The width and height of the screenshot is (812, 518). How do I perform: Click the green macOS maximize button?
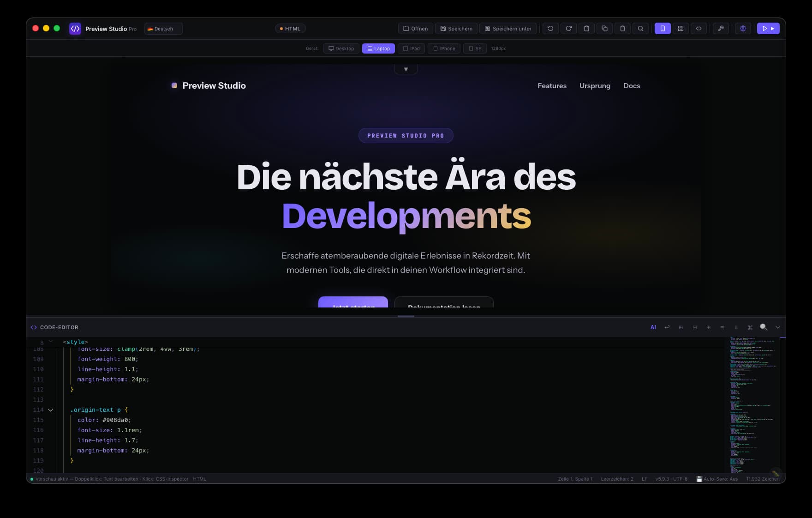tap(57, 28)
